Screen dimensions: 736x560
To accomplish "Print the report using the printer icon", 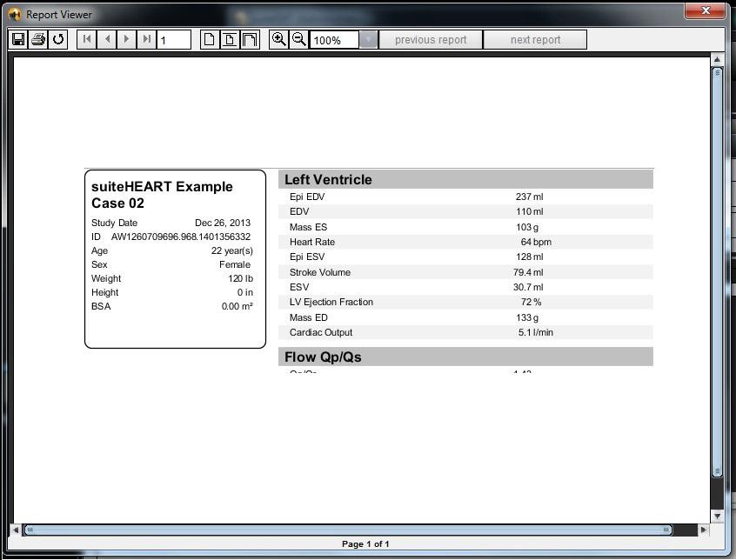I will [38, 39].
